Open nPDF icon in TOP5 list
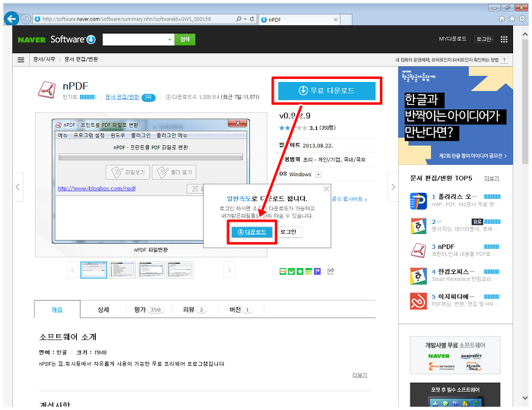 [418, 251]
